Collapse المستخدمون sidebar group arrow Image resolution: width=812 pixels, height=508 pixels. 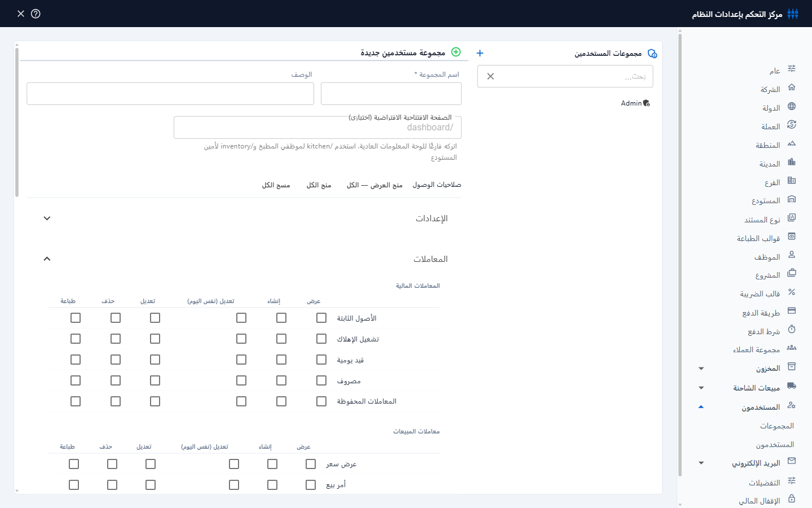click(x=701, y=407)
